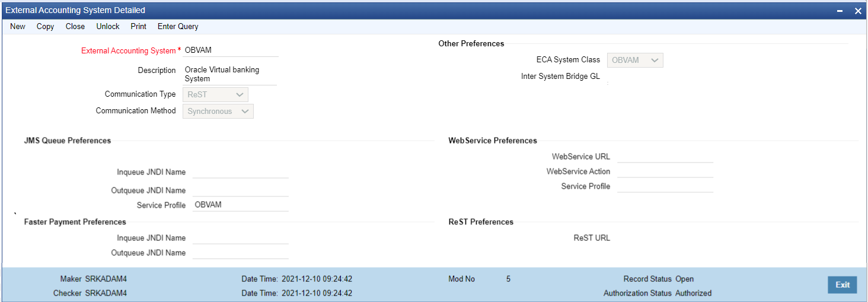Image resolution: width=868 pixels, height=302 pixels.
Task: Open the Communication Type dropdown
Action: pyautogui.click(x=215, y=94)
